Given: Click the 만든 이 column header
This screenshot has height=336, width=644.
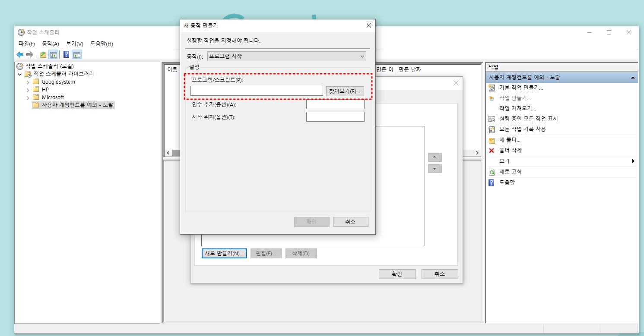Looking at the screenshot, I should point(385,69).
